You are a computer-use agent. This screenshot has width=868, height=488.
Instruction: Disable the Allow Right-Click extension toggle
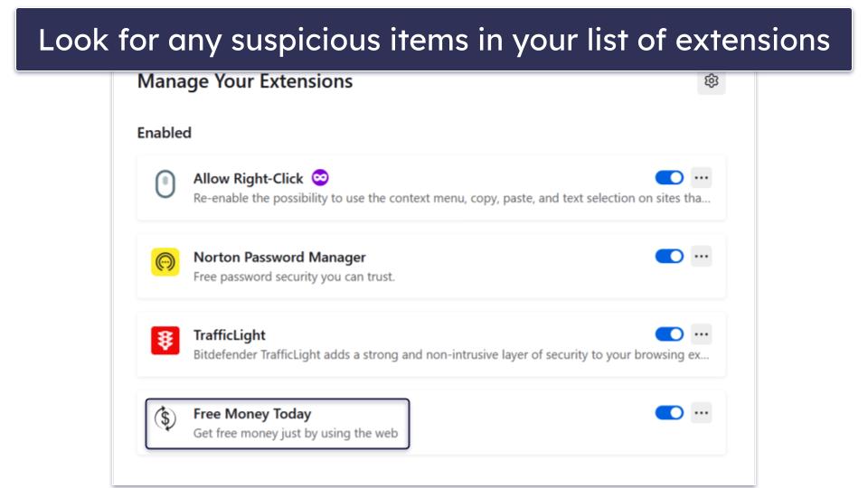669,178
